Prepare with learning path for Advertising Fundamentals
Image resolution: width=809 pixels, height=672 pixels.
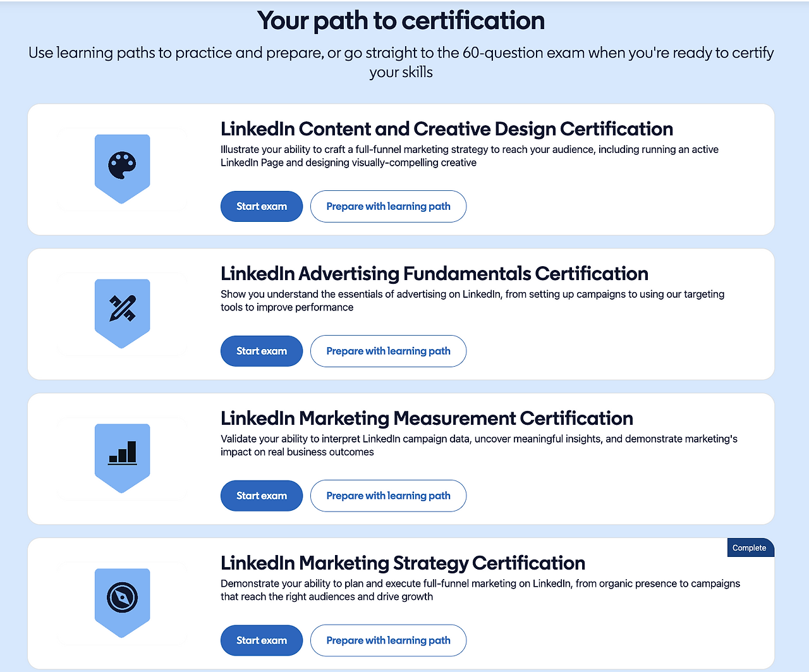click(x=388, y=351)
